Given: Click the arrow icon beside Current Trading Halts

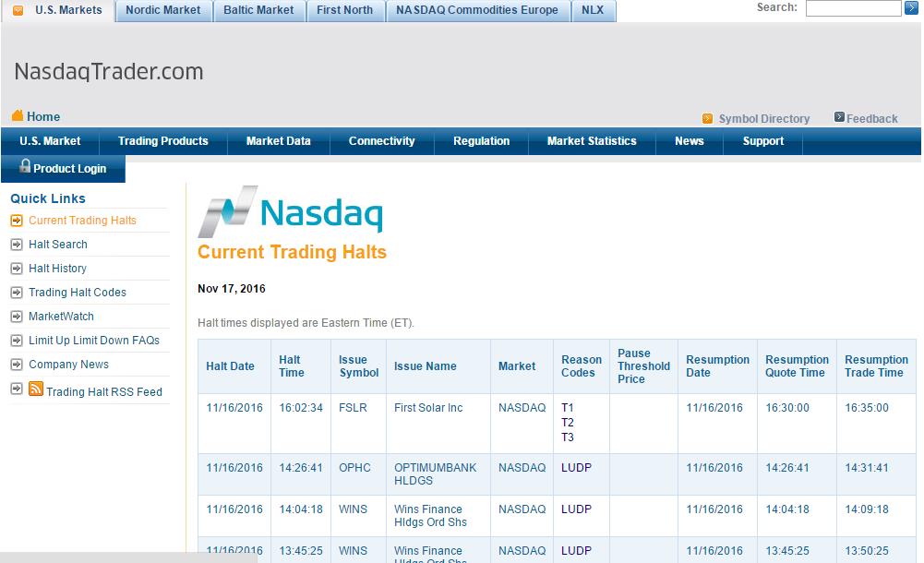Looking at the screenshot, I should (17, 221).
